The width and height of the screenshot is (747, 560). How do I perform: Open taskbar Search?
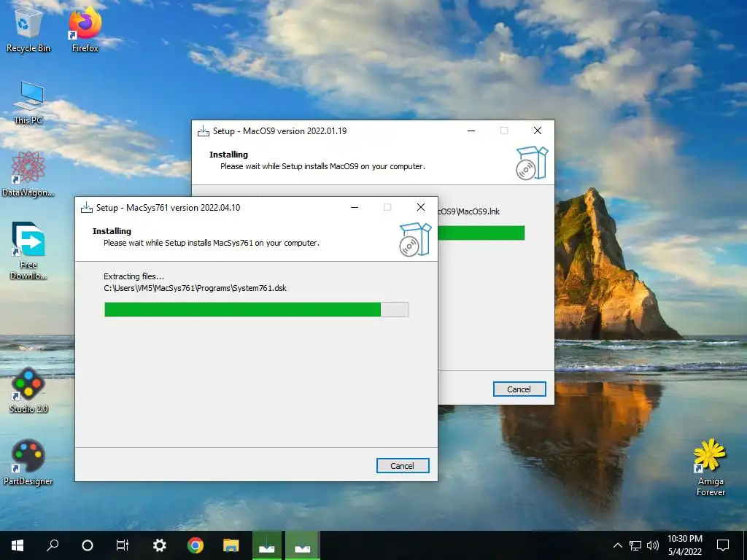pyautogui.click(x=53, y=545)
